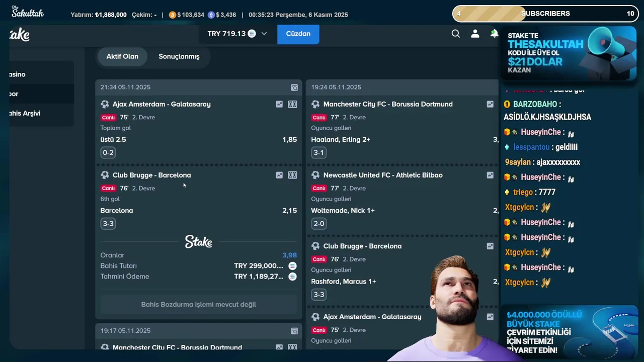Click the Ethereum price icon in stream bar

coord(211,15)
